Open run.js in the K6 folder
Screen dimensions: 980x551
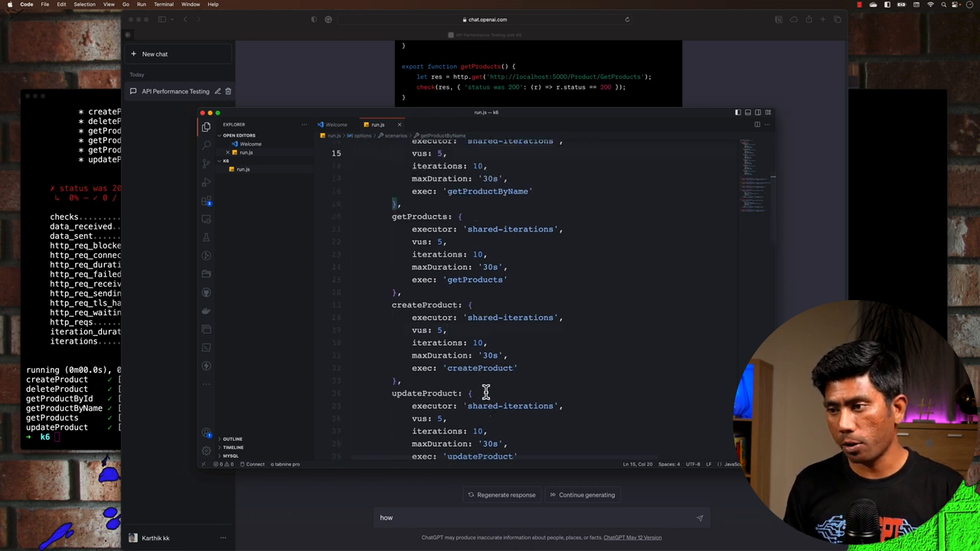(243, 169)
